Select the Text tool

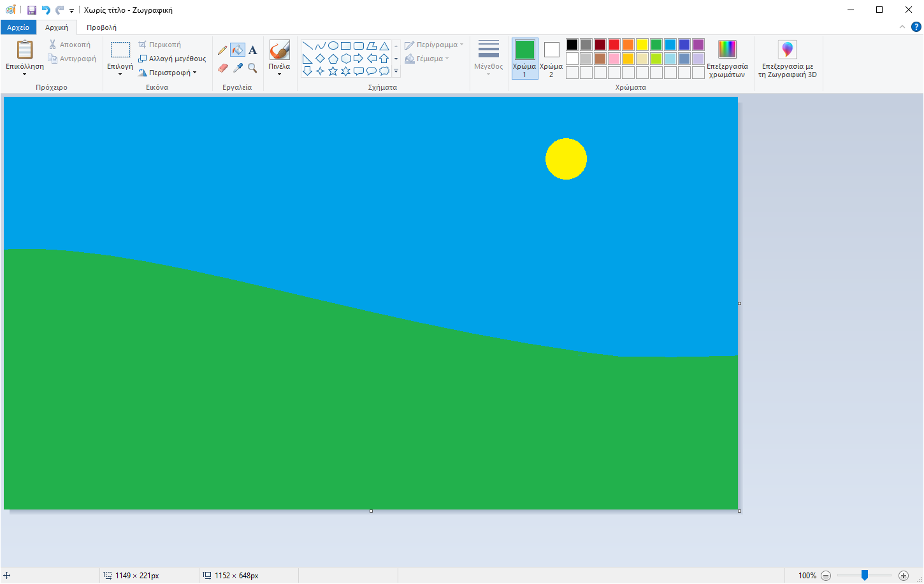pos(252,50)
